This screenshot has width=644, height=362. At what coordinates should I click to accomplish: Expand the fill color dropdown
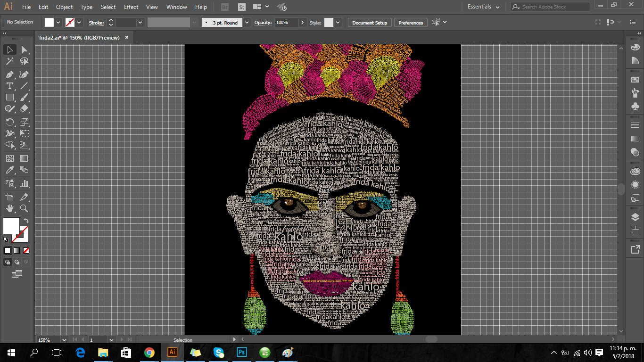click(x=58, y=22)
